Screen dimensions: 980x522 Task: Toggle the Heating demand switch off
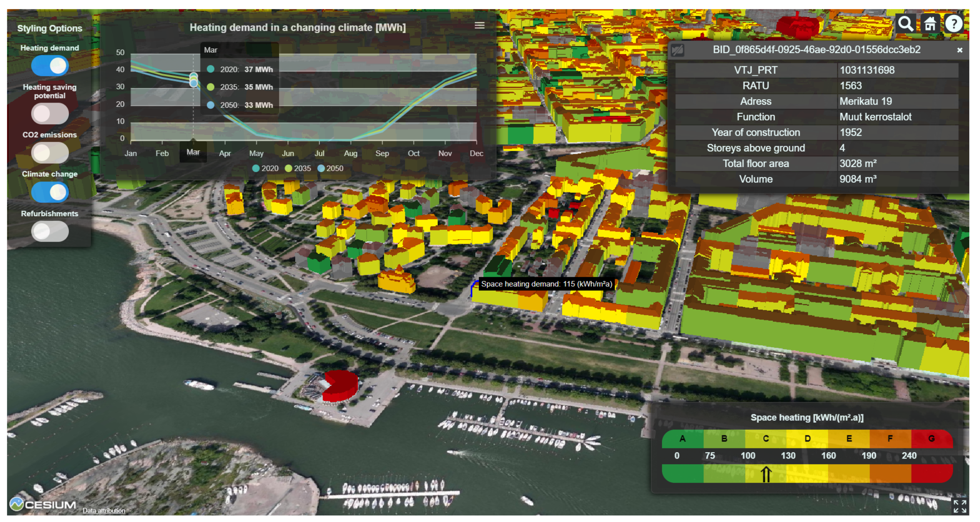50,66
